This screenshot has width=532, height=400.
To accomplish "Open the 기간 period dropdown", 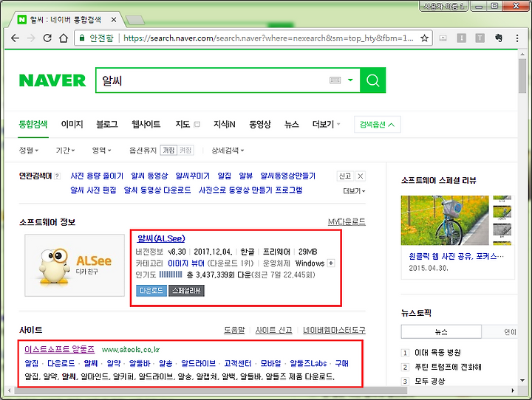I will (x=65, y=150).
